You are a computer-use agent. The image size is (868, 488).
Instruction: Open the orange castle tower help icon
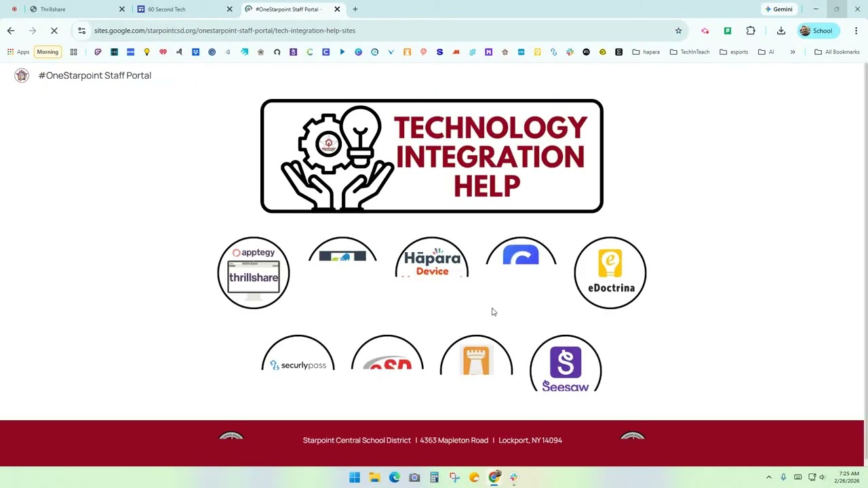477,355
